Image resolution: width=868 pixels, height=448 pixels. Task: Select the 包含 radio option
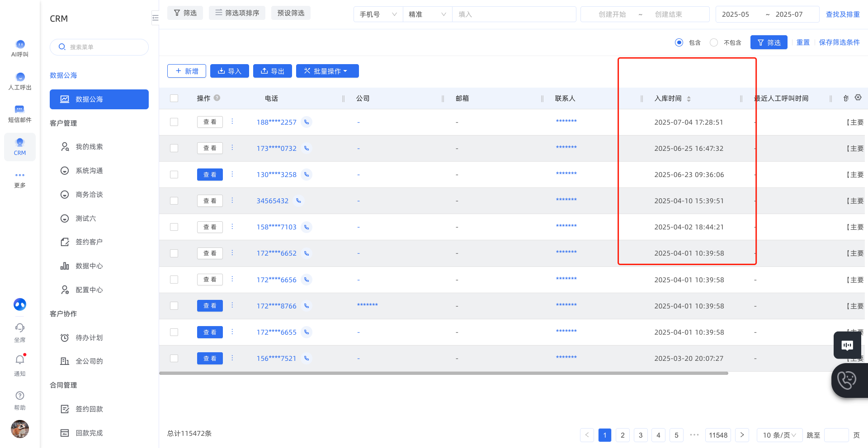(x=679, y=42)
